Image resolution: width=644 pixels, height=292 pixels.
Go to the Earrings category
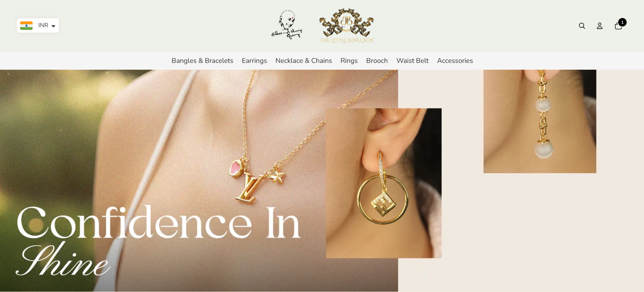click(x=254, y=61)
